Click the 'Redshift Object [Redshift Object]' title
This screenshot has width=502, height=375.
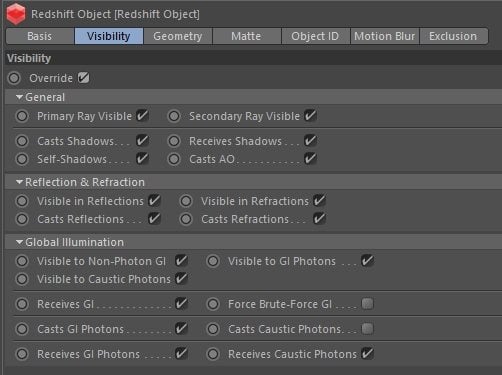115,14
